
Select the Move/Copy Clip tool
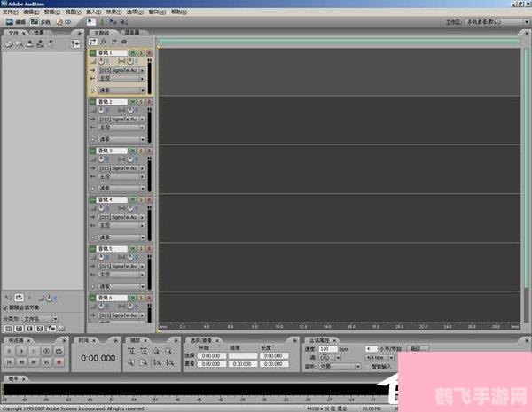[x=113, y=22]
